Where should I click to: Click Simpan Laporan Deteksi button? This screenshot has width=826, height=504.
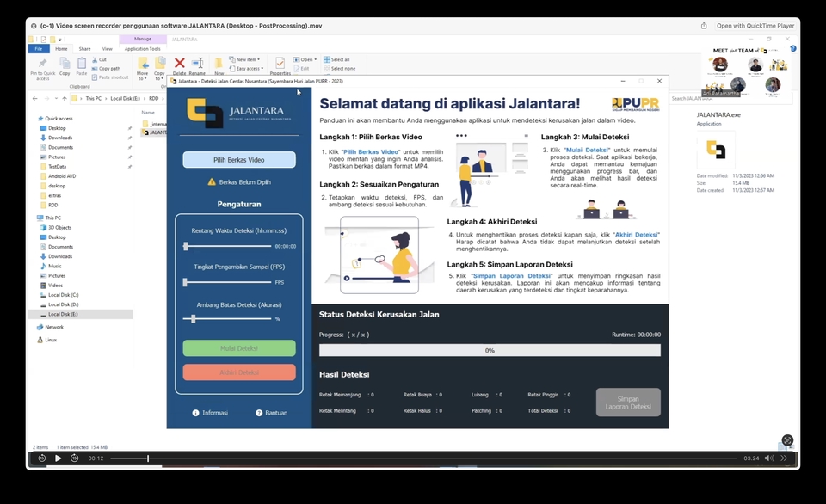pyautogui.click(x=628, y=403)
